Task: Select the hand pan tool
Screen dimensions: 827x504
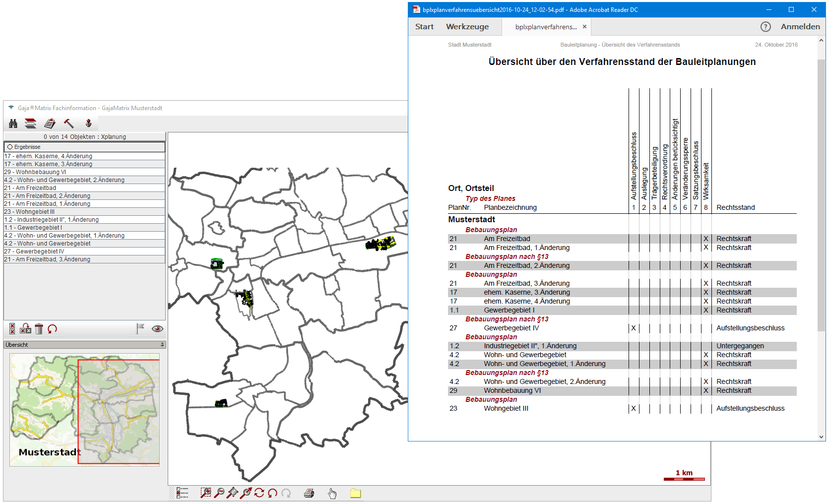Action: pos(332,493)
